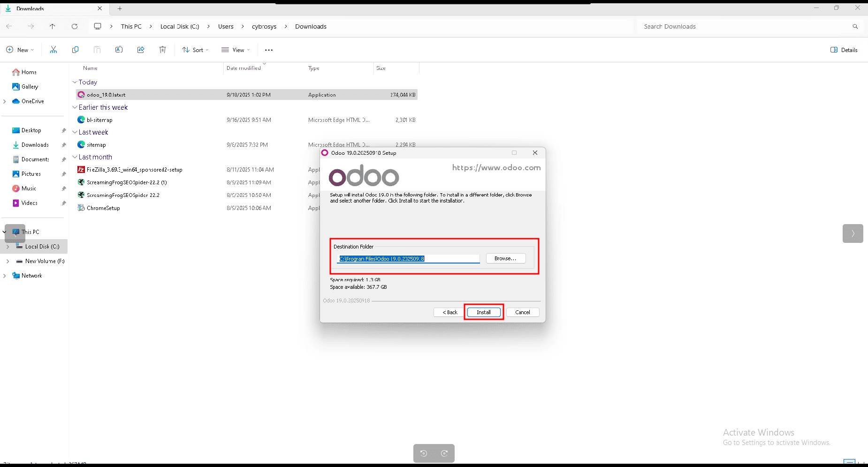Image resolution: width=868 pixels, height=467 pixels.
Task: Select the sitemap file from Last week
Action: [246, 145]
